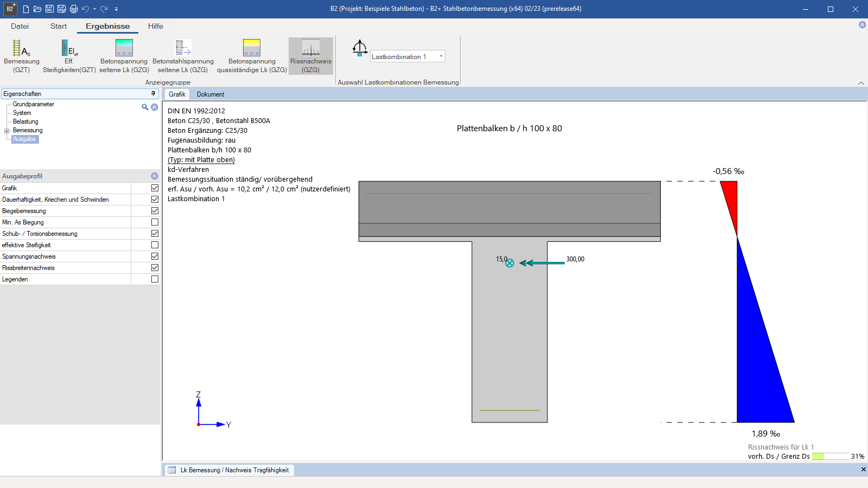This screenshot has width=868, height=488.
Task: Close the bottom results panel
Action: pyautogui.click(x=863, y=470)
